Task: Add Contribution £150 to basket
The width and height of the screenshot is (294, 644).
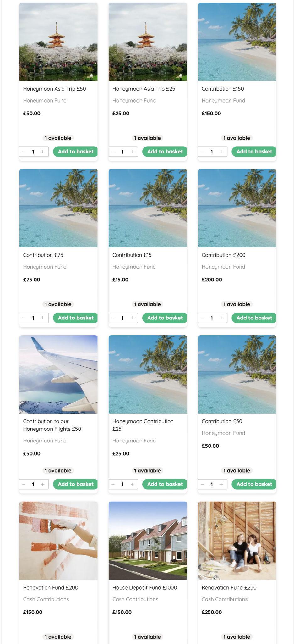Action: 254,152
